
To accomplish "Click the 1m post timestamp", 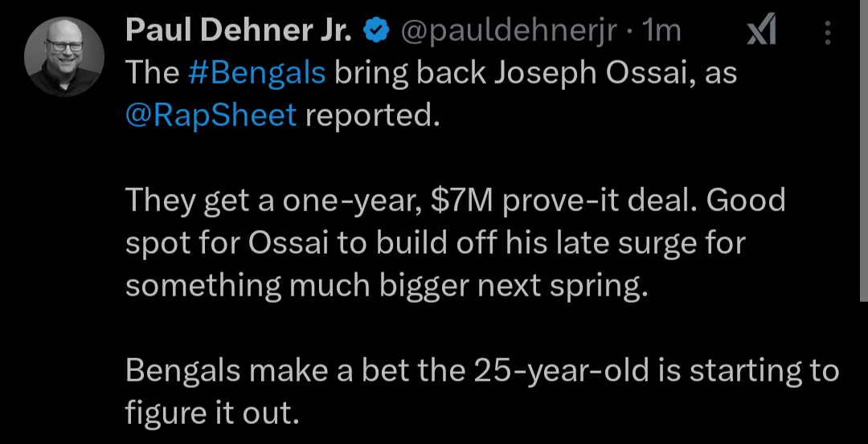I will coord(661,31).
